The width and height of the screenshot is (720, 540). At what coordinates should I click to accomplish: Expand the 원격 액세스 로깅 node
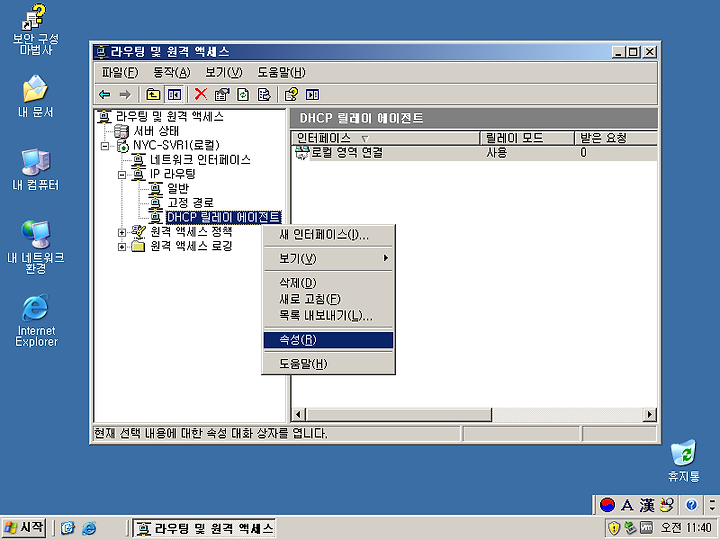pyautogui.click(x=122, y=247)
